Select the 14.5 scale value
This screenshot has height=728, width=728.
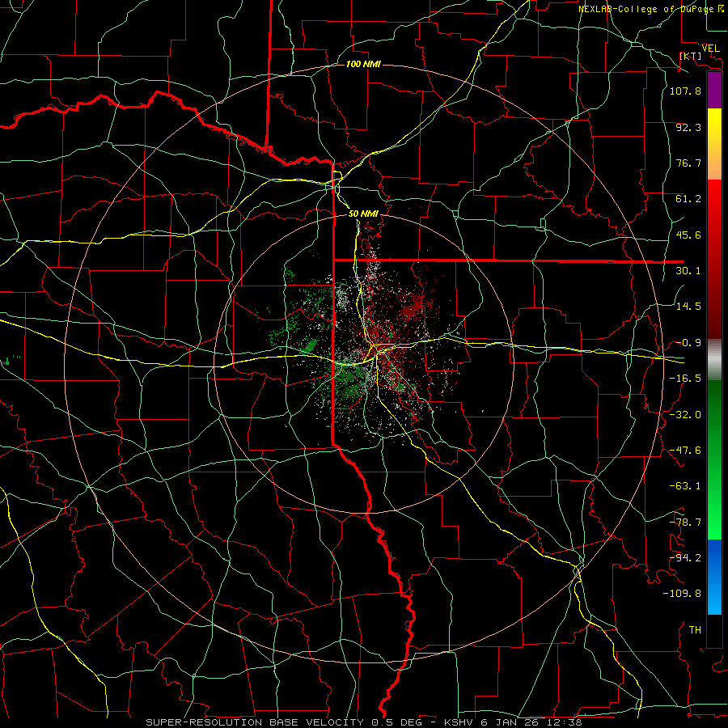[688, 307]
